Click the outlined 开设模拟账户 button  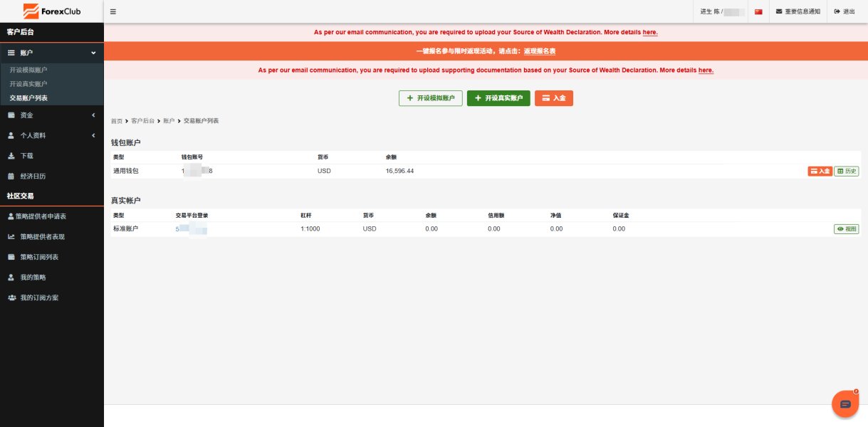(x=431, y=98)
